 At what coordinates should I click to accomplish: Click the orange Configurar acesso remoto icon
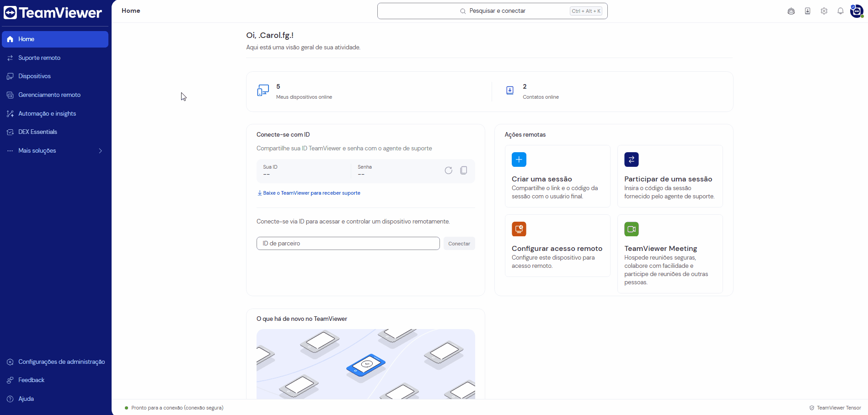[x=519, y=229]
